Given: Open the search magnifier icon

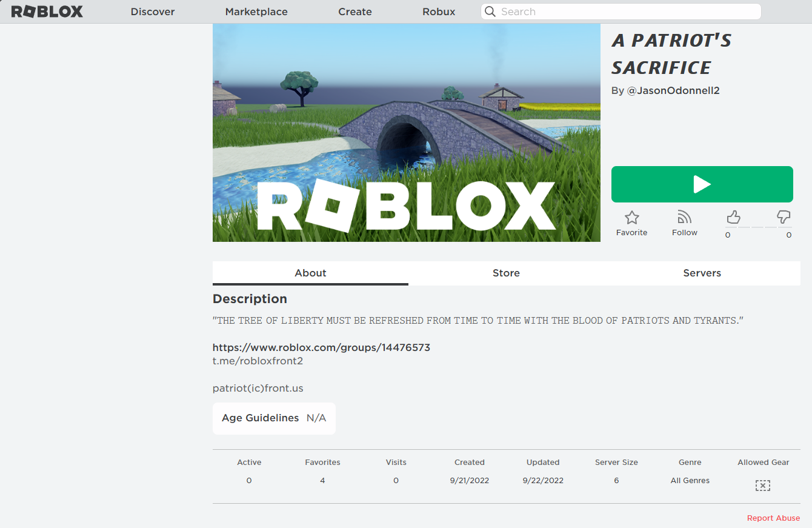Looking at the screenshot, I should 490,12.
